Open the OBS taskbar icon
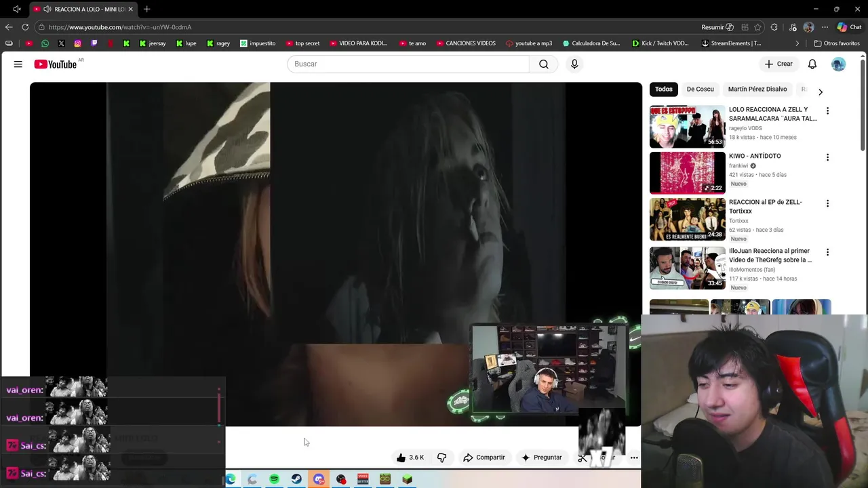 click(x=341, y=479)
